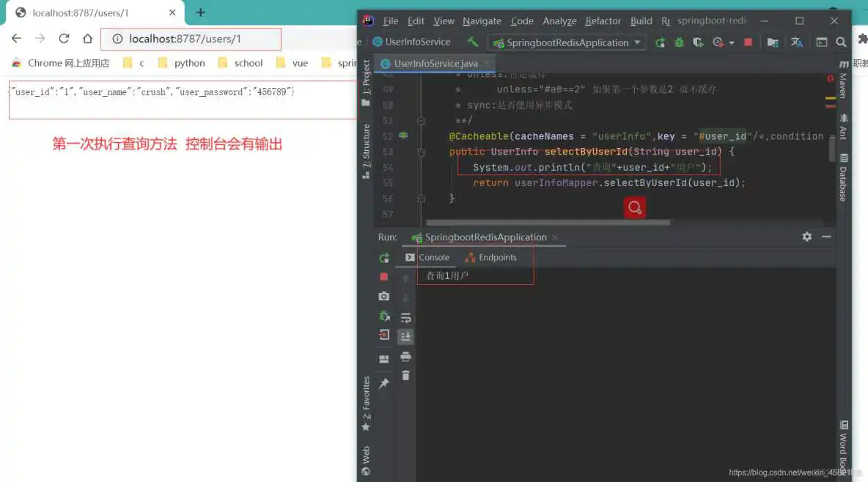Screen dimensions: 868x482
Task: Capture a thread dump with the camera icon
Action: [x=383, y=295]
